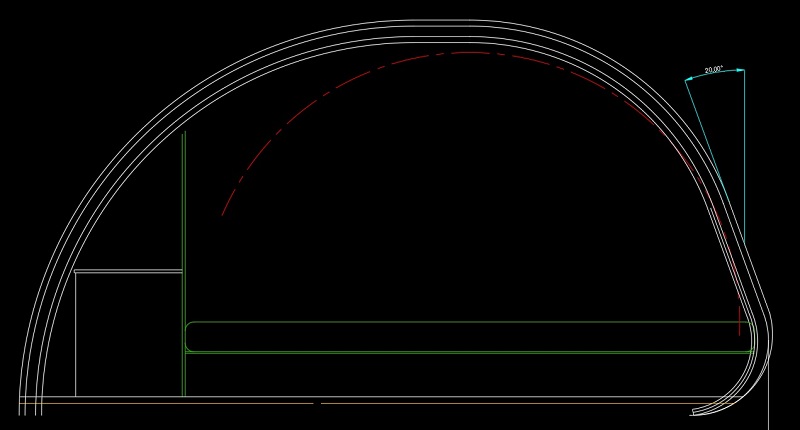Click the rounded left end of green mattress
Viewport: 800px width, 430px height.
click(x=187, y=336)
